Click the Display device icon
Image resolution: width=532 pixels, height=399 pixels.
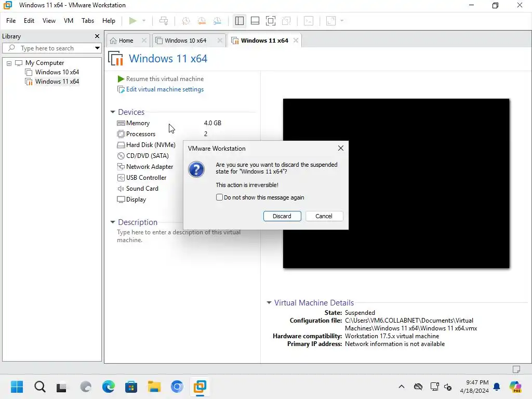click(121, 199)
